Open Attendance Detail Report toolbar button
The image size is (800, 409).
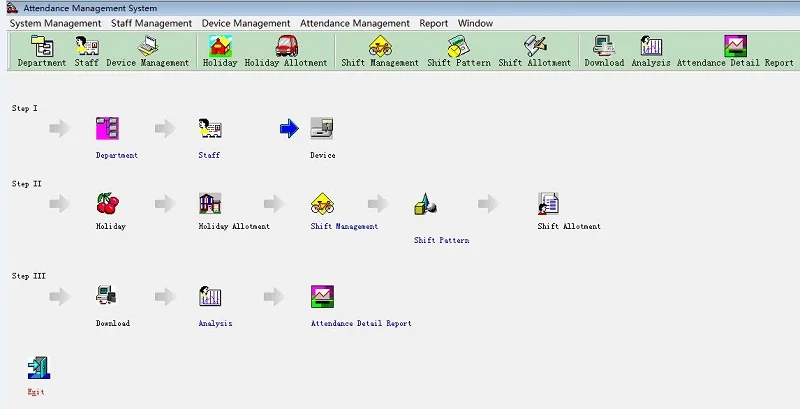(735, 50)
